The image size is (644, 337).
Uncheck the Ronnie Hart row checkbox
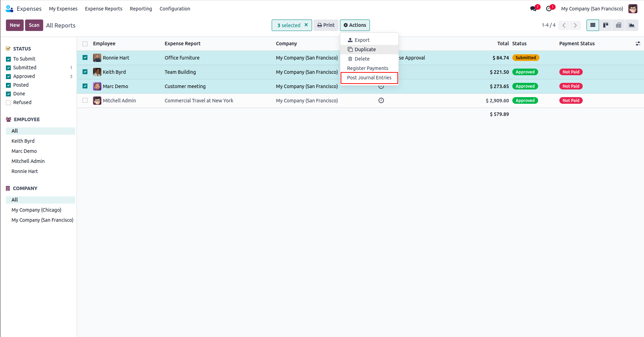[x=85, y=57]
